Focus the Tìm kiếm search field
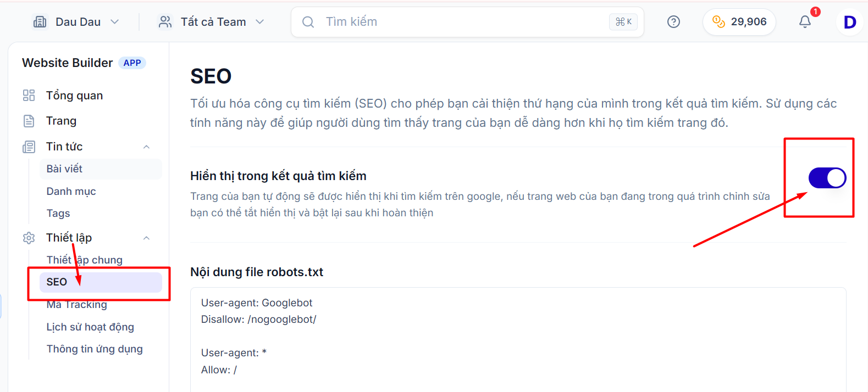The image size is (868, 392). click(467, 22)
